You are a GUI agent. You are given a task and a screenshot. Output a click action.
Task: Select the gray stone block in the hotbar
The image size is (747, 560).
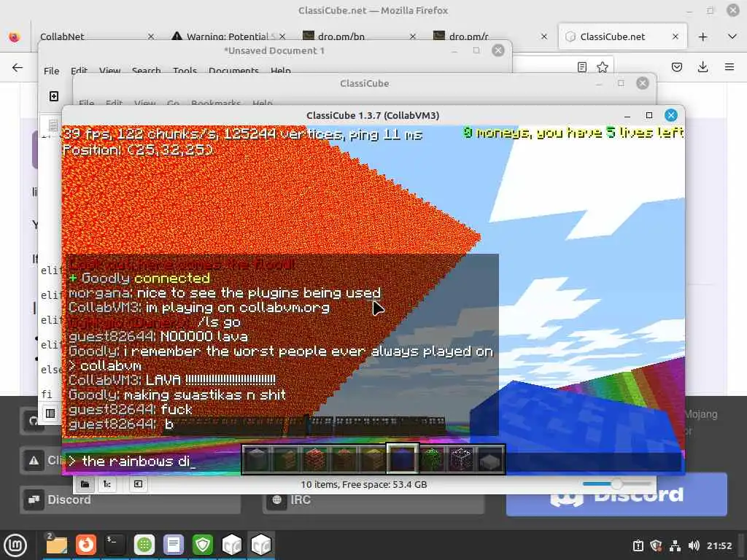258,459
